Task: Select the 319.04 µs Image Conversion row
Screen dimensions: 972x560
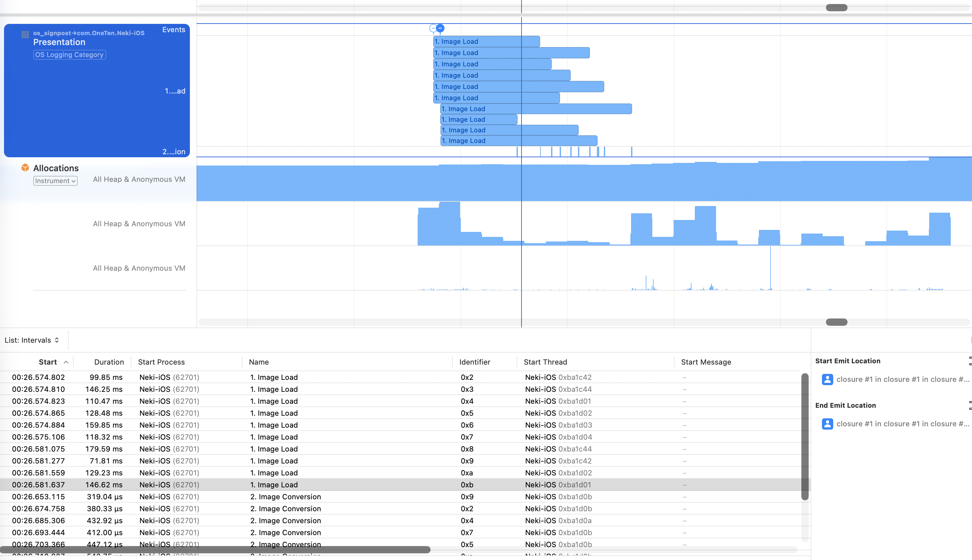Action: (x=269, y=497)
